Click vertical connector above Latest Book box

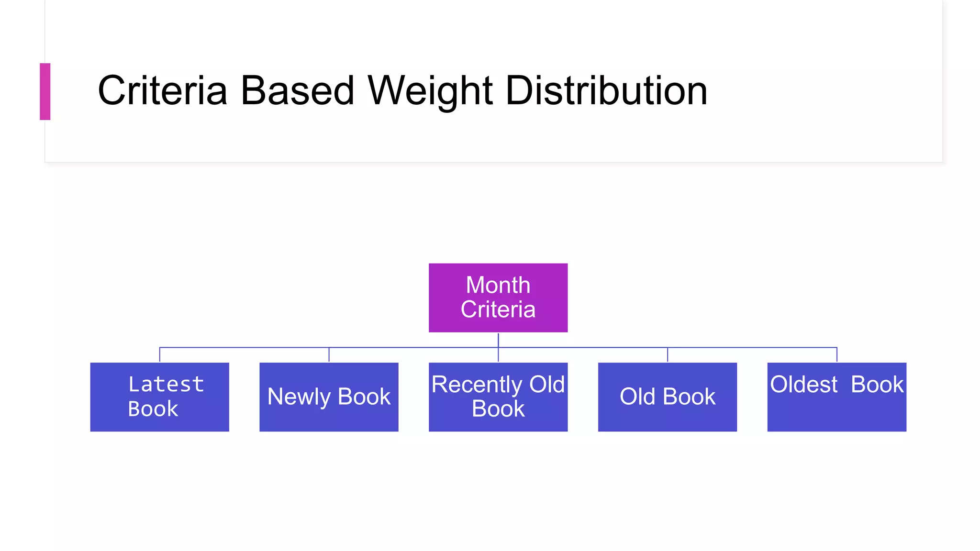coord(159,355)
